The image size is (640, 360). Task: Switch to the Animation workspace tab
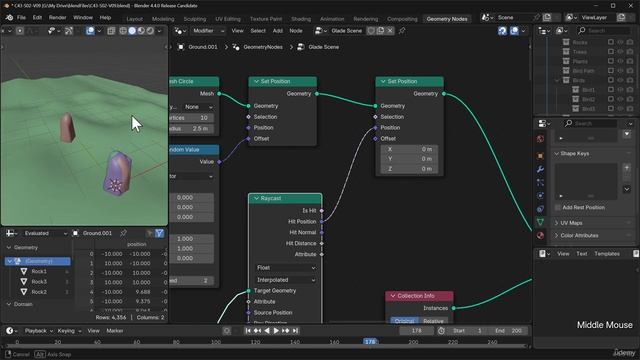click(x=332, y=19)
